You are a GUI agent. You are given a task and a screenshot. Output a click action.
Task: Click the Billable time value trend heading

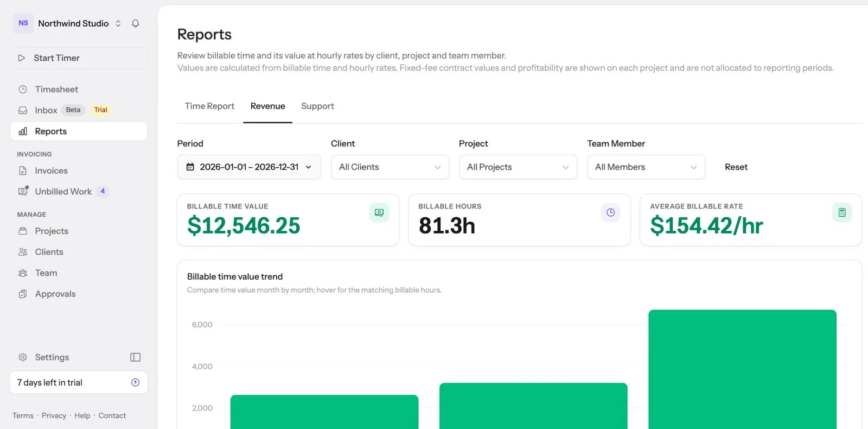pyautogui.click(x=235, y=276)
